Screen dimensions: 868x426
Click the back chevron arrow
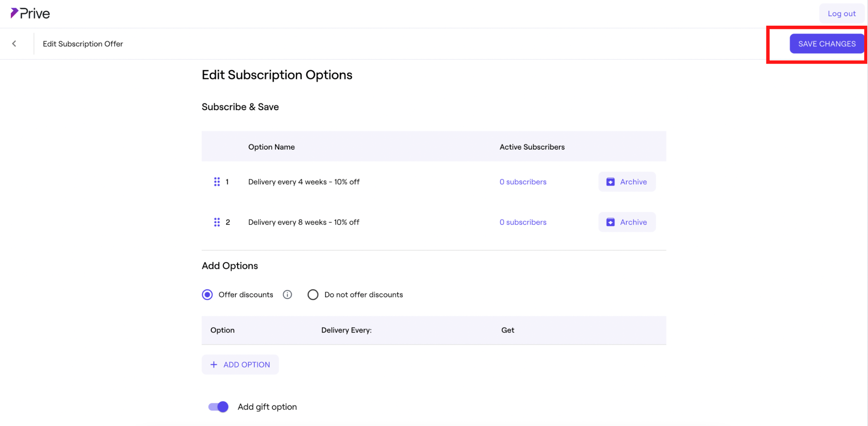click(14, 44)
